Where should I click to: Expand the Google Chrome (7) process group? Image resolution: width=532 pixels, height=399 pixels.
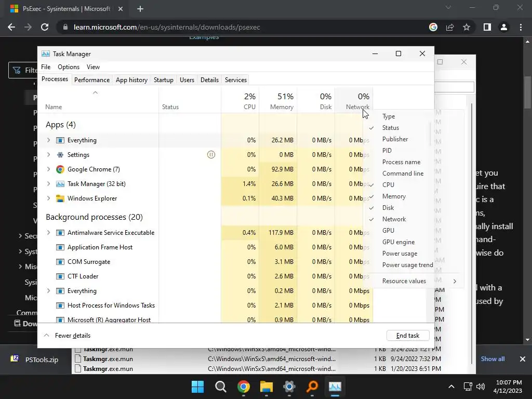[48, 169]
